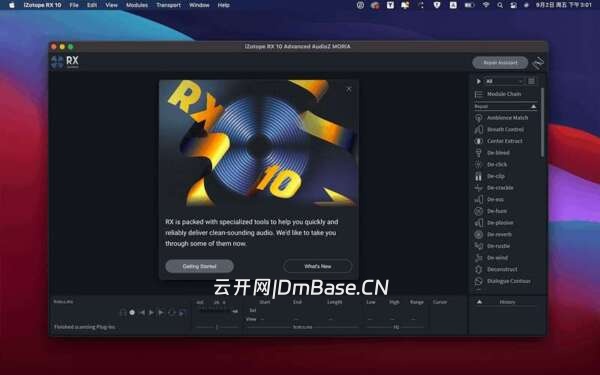Open the All module filter dropdown

(x=504, y=81)
